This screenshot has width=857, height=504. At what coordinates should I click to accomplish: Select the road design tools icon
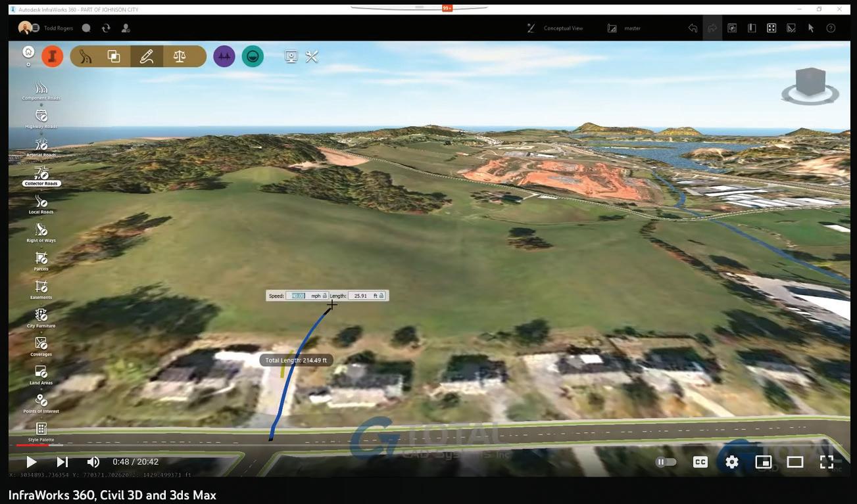coord(85,57)
